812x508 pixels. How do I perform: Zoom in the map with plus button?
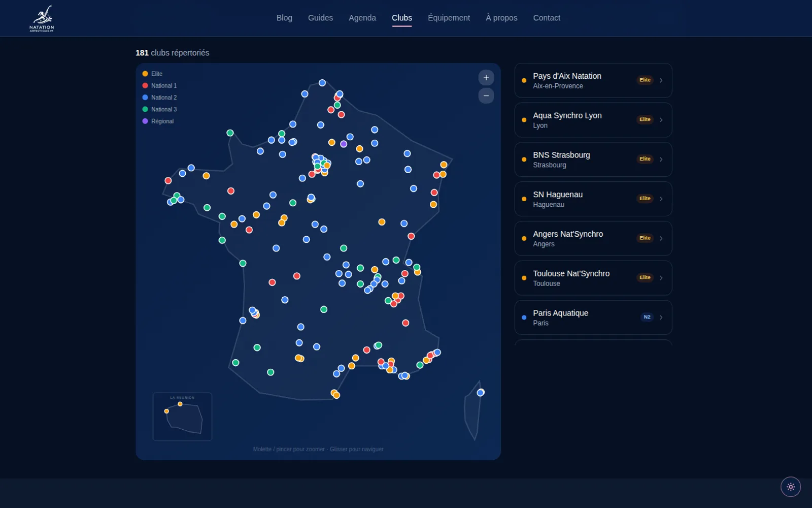[x=486, y=78]
